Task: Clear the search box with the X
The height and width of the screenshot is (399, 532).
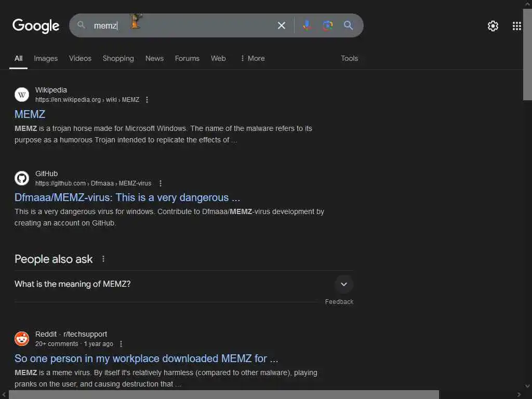Action: (281, 25)
